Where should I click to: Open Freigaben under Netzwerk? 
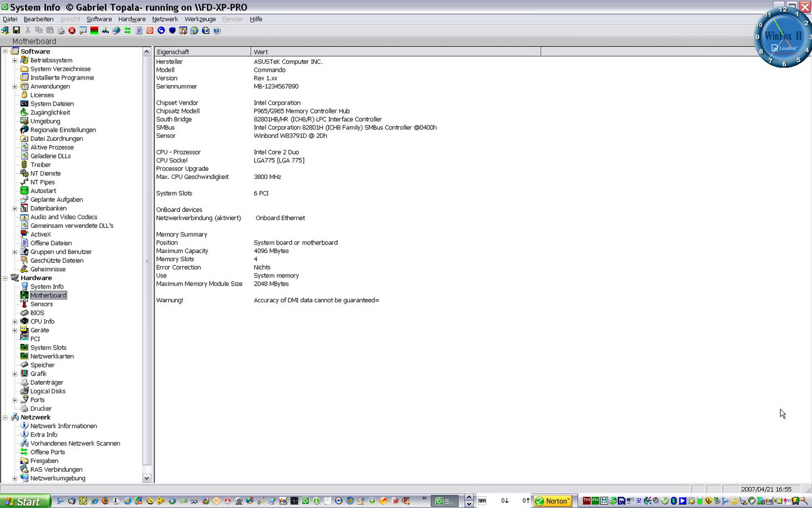tap(44, 461)
